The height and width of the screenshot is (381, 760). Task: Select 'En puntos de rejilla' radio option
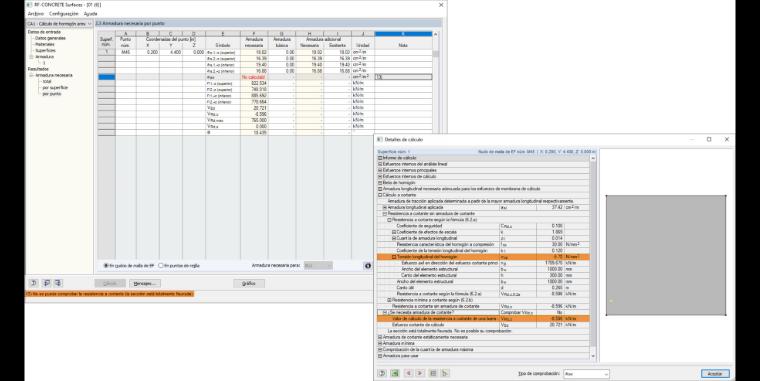pos(161,266)
